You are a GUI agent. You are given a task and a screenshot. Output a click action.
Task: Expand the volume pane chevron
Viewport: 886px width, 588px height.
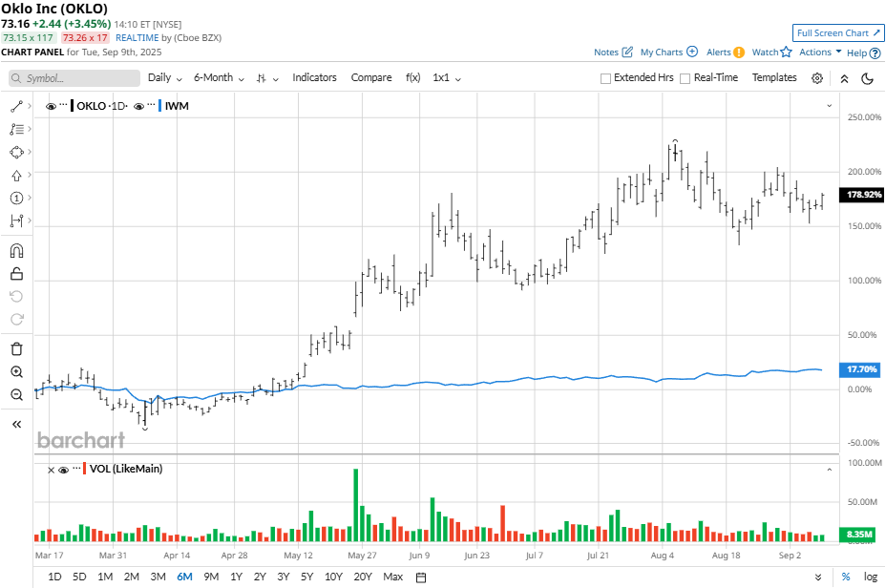tap(830, 470)
